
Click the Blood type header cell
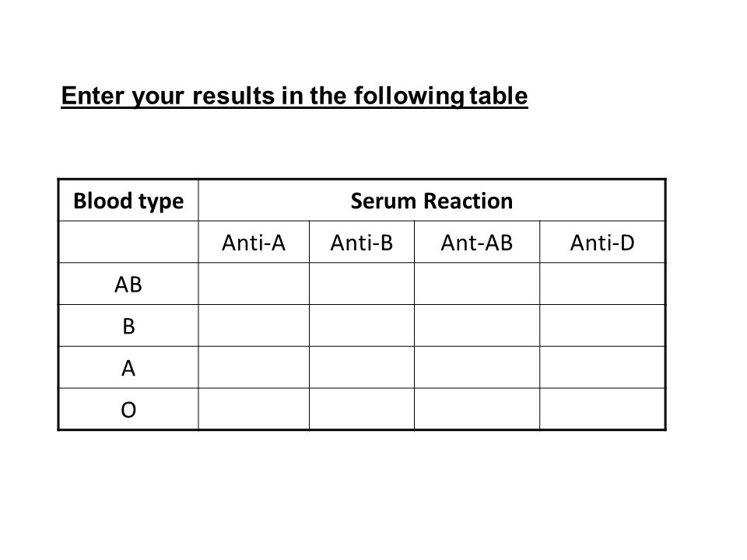point(128,201)
